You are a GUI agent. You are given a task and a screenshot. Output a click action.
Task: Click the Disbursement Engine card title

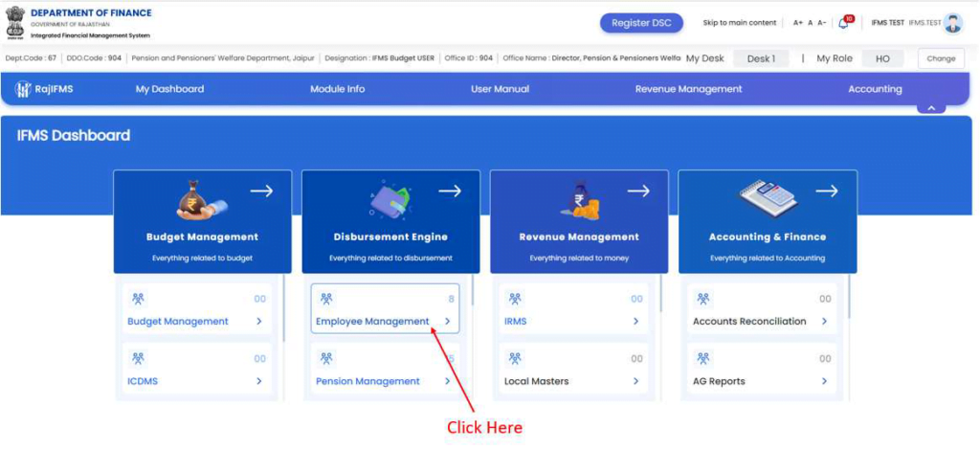click(x=390, y=237)
